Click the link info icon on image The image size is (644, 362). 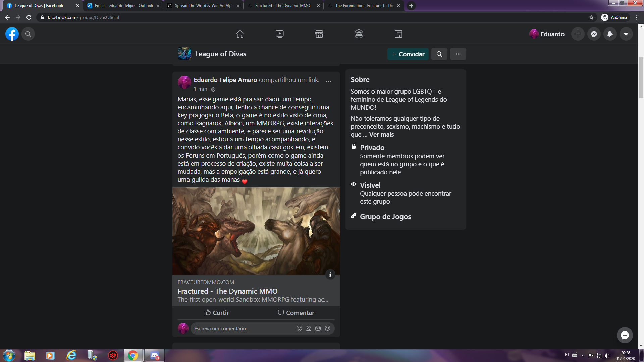click(x=330, y=275)
